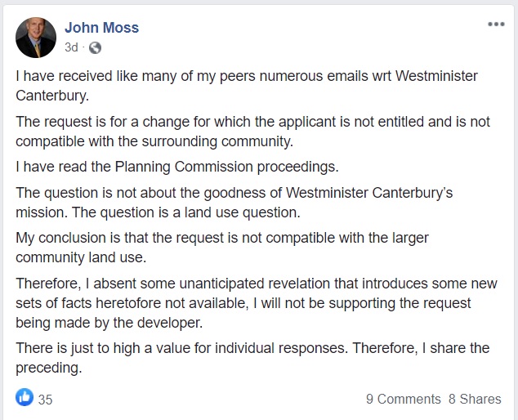Click the 3d post timestamp
The image size is (518, 420).
tap(71, 47)
